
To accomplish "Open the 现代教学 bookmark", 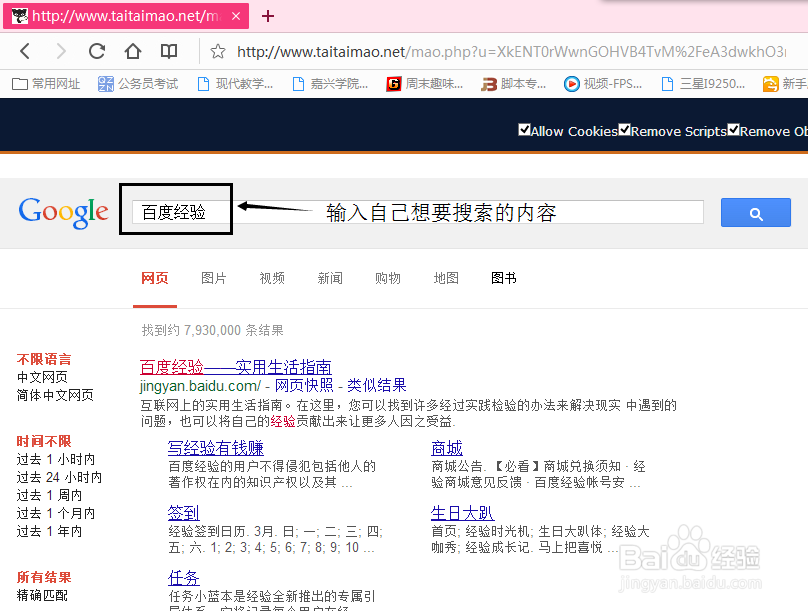I will (235, 83).
